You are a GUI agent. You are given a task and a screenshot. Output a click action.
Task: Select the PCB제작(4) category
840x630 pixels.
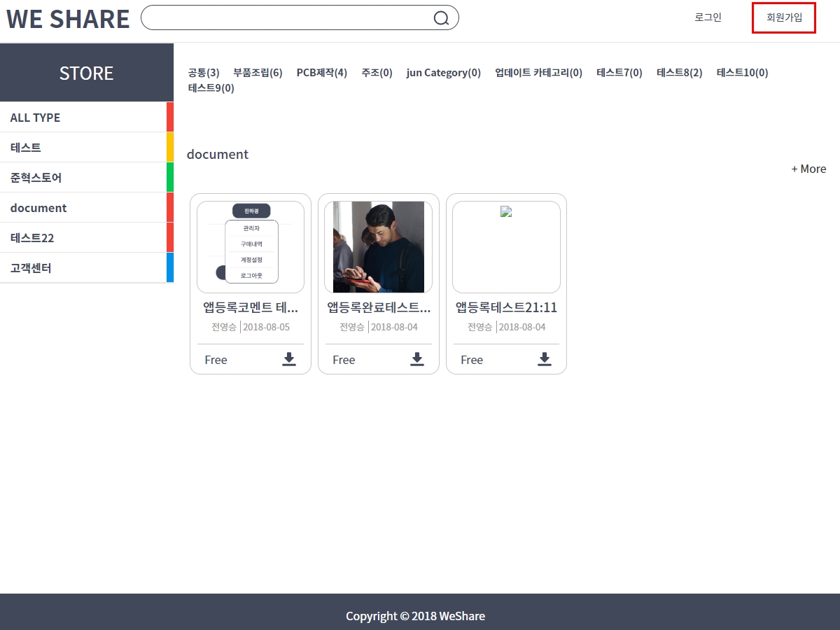(x=321, y=73)
